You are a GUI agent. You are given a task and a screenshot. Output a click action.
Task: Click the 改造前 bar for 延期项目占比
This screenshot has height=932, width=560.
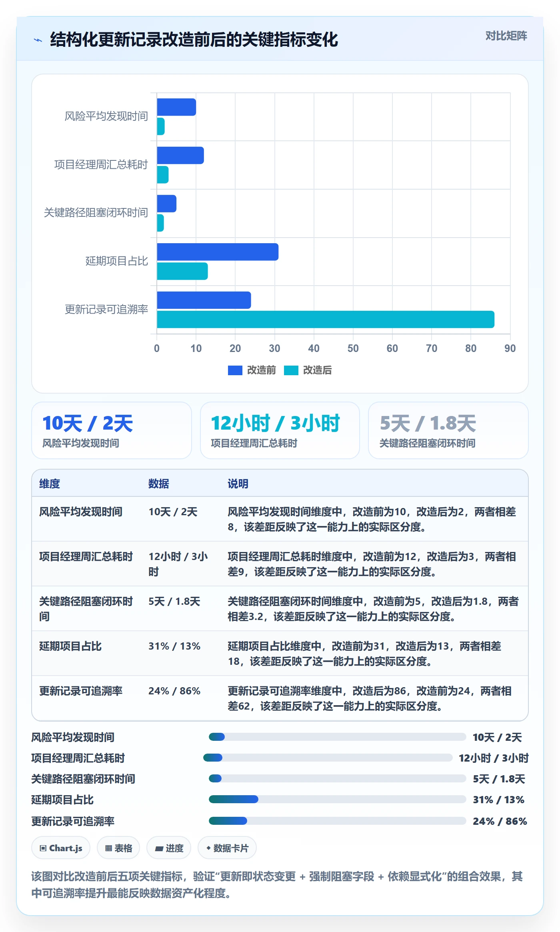coord(218,252)
